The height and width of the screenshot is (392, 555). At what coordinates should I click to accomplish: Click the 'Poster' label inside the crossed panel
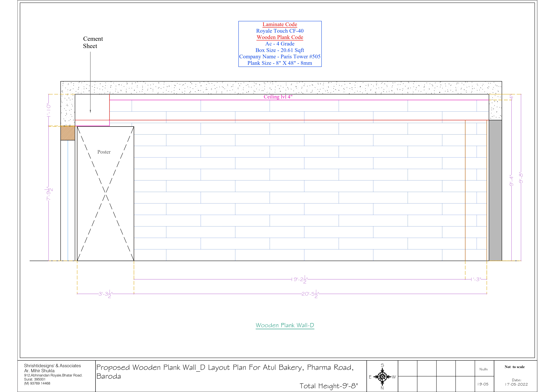[x=104, y=152]
